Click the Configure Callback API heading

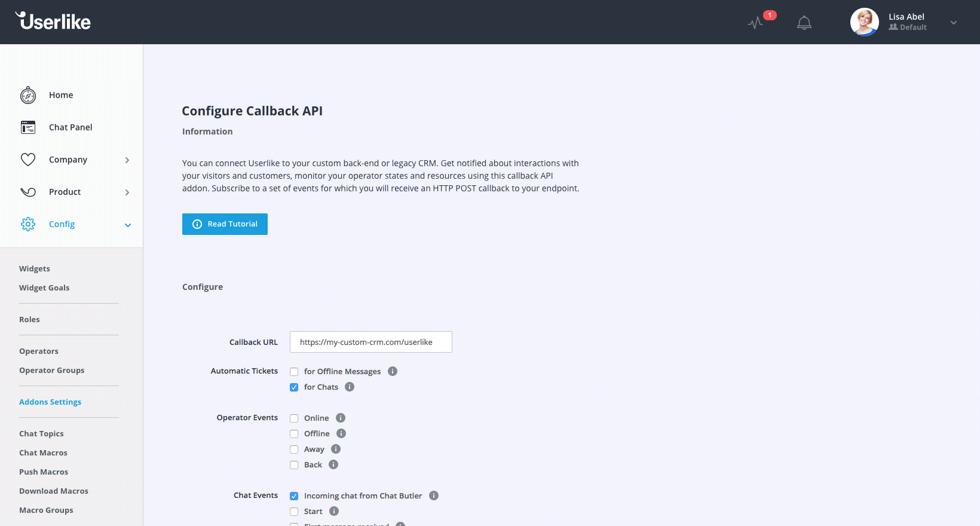(x=252, y=111)
